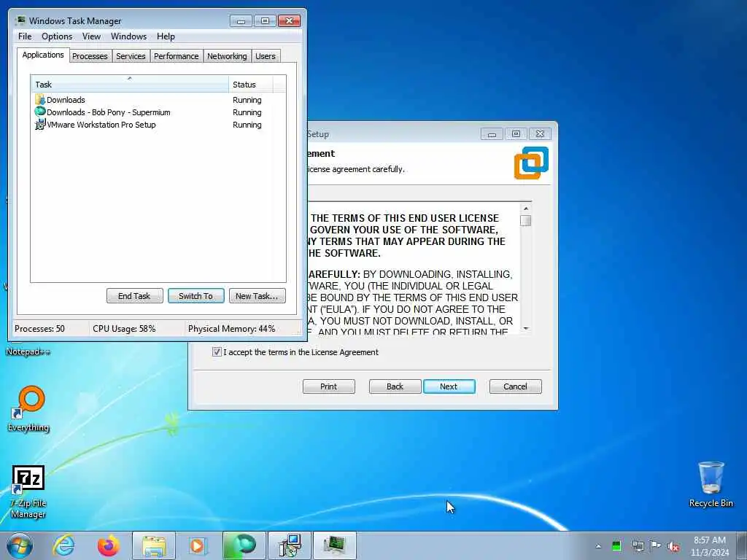Click the green Task Manager CPU tray icon
747x560 pixels.
616,546
